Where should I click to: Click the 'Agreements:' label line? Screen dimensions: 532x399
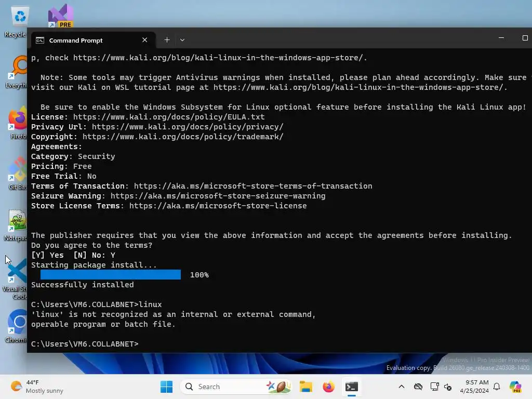pos(56,147)
